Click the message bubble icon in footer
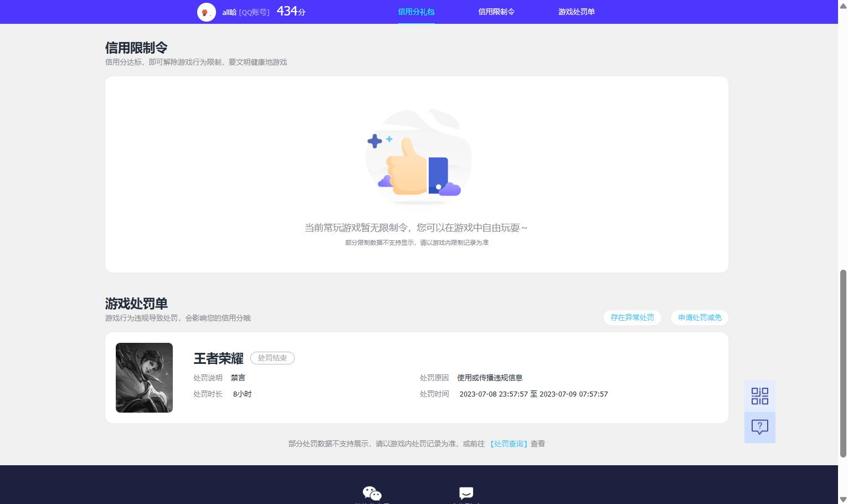 pos(466,493)
